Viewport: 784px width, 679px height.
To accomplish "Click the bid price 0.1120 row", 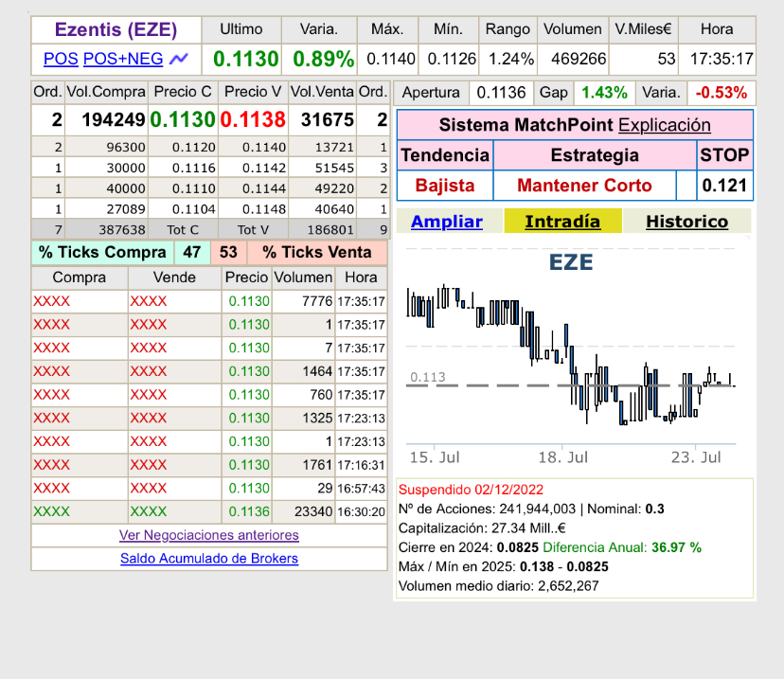I will [194, 148].
